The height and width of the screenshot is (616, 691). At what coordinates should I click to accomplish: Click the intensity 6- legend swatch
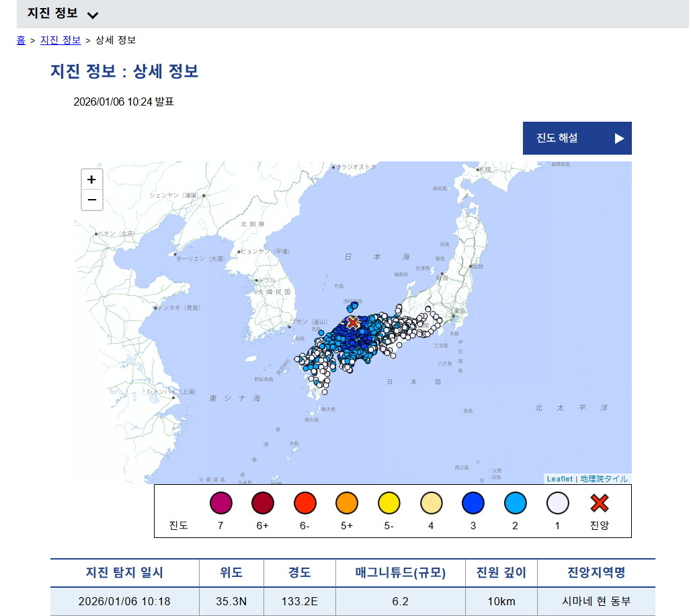pyautogui.click(x=305, y=502)
